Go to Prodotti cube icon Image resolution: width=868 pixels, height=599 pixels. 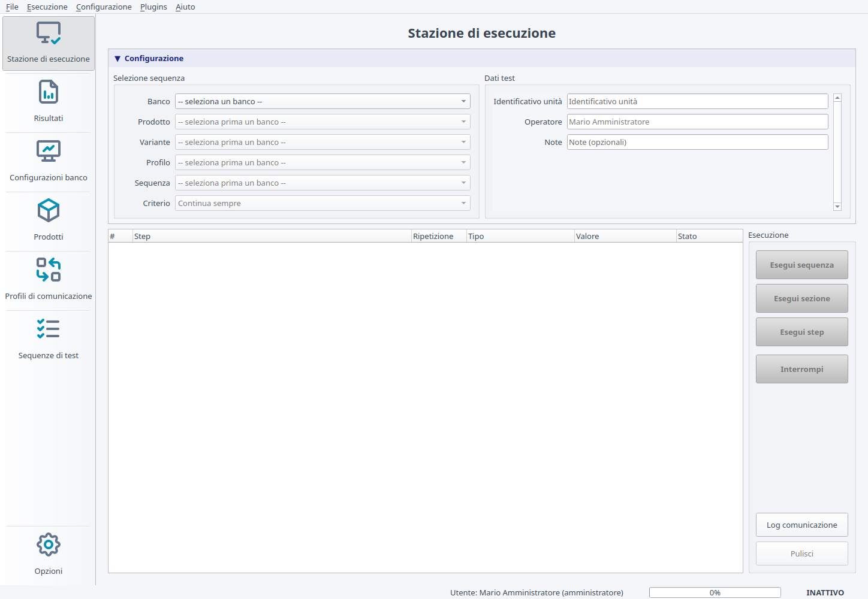[49, 210]
